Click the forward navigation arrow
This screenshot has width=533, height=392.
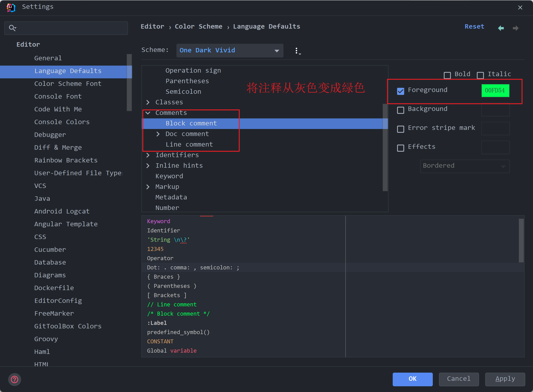pyautogui.click(x=516, y=28)
